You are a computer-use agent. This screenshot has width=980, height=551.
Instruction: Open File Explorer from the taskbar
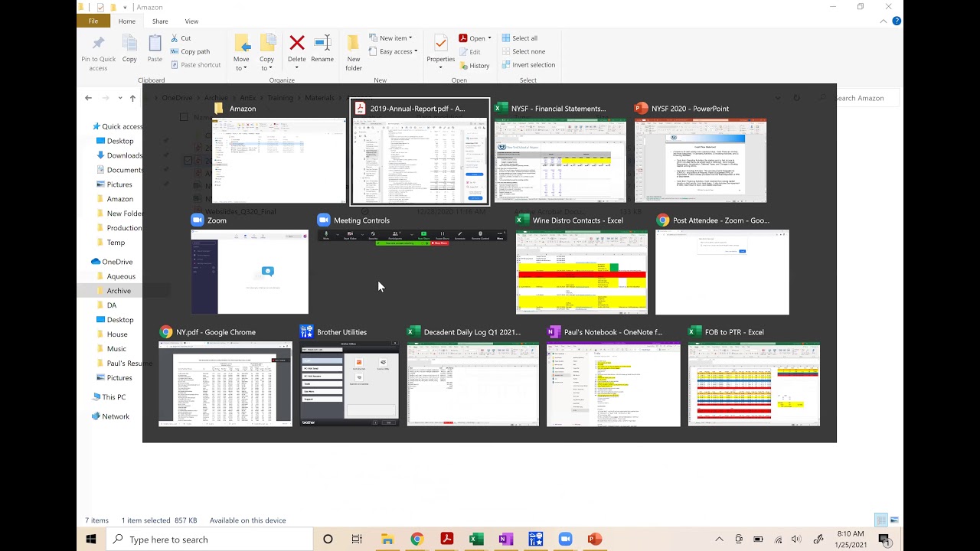pos(387,540)
